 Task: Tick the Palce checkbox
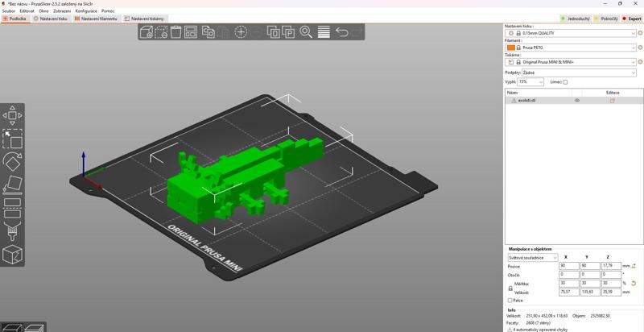click(x=510, y=301)
